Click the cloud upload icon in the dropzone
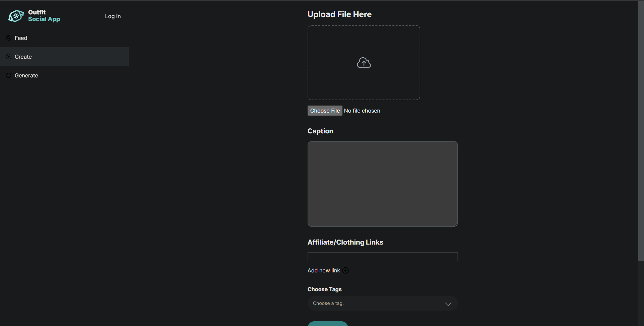 (364, 63)
